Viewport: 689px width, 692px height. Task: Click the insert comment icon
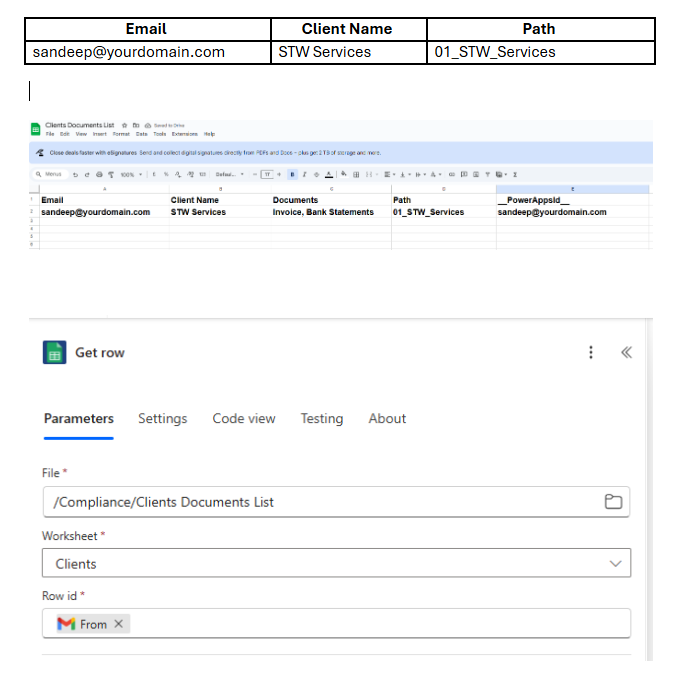(x=464, y=174)
